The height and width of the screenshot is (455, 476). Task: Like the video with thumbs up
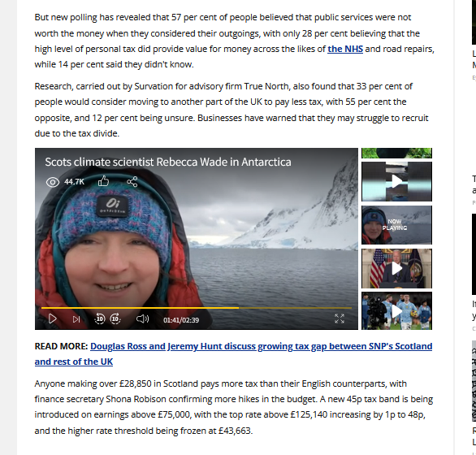pos(103,181)
